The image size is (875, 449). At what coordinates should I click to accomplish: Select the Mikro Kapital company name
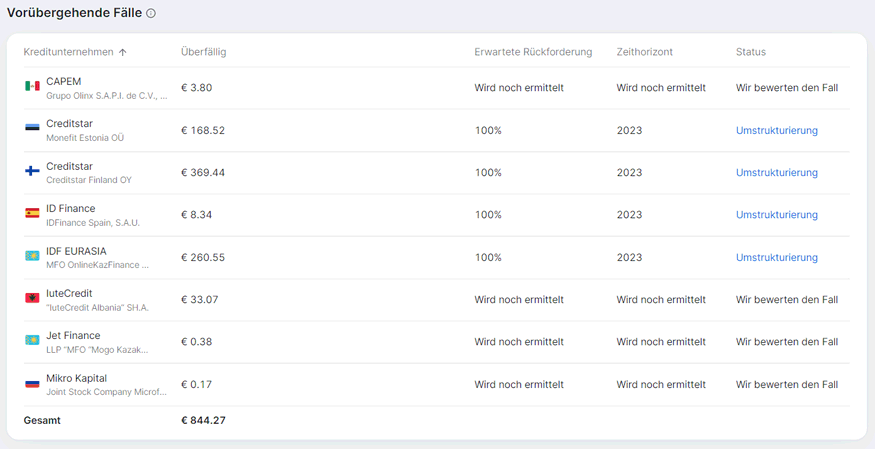(x=76, y=378)
